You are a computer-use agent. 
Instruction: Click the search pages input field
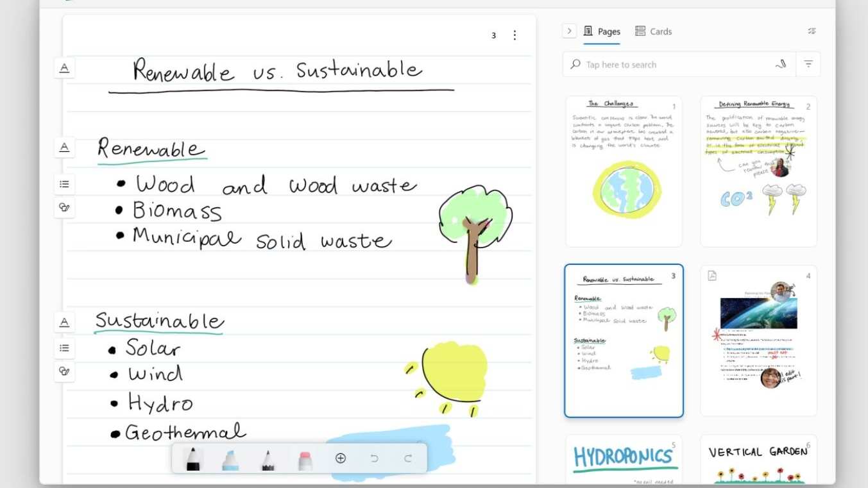pos(674,65)
